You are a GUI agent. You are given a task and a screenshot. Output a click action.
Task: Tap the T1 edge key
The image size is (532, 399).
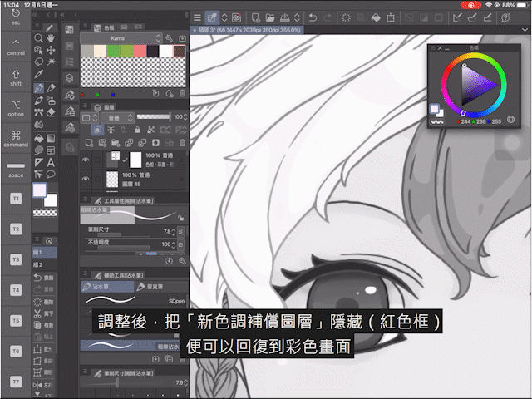[x=16, y=199]
